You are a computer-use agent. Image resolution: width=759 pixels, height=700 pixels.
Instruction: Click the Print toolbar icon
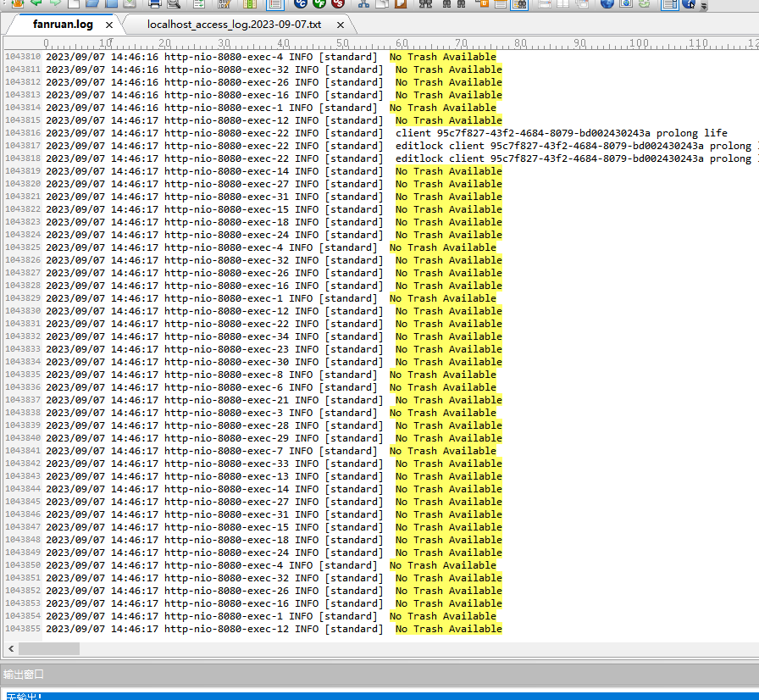154,4
